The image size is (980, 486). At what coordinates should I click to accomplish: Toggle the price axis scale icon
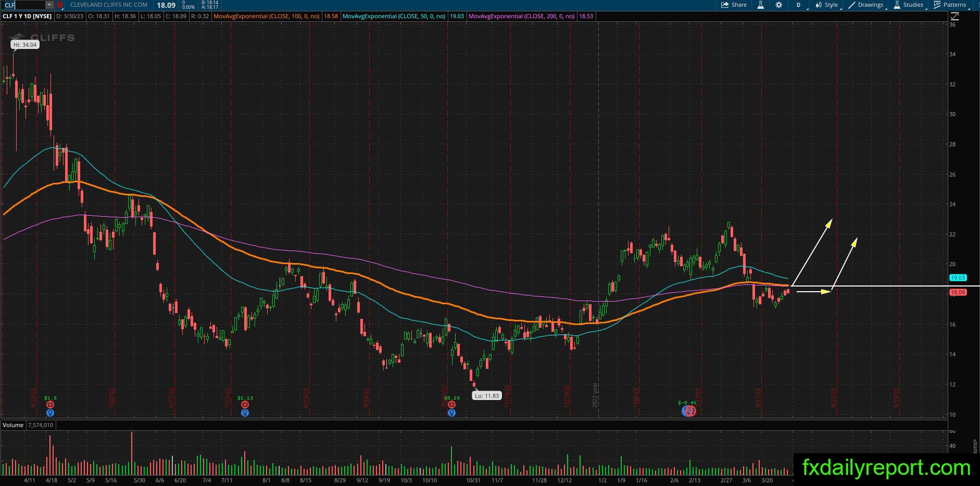coord(954,16)
